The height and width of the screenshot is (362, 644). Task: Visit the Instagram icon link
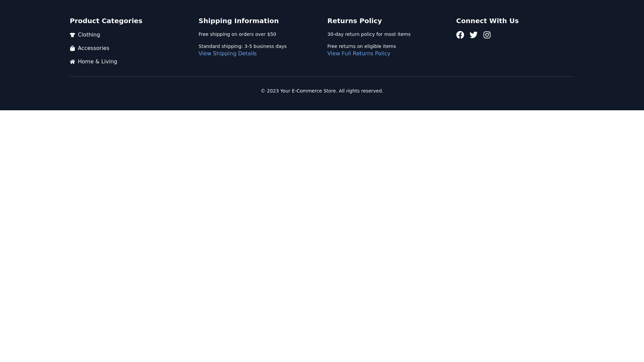[487, 35]
